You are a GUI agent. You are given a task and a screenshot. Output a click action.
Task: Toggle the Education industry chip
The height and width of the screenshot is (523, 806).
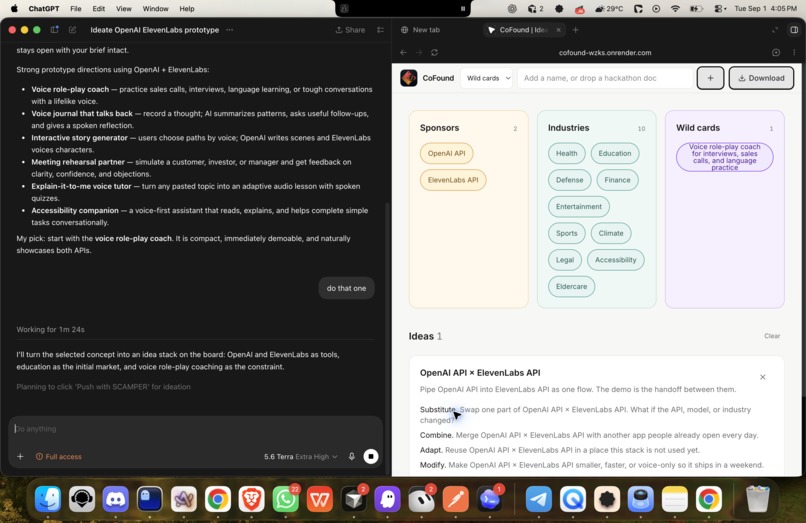click(x=615, y=153)
